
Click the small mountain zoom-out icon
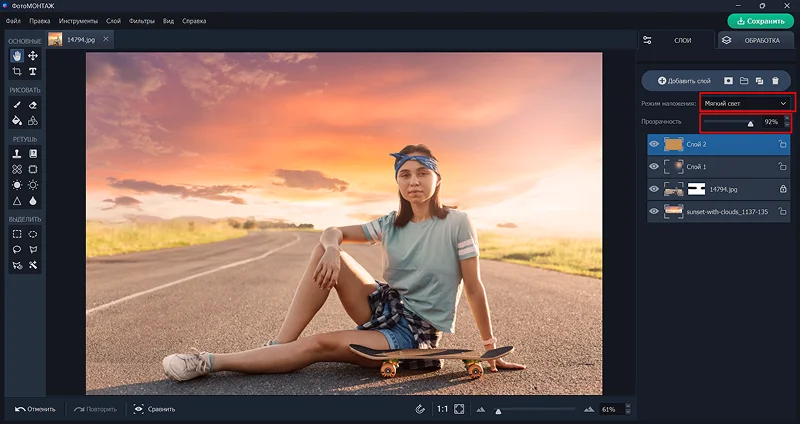[481, 410]
